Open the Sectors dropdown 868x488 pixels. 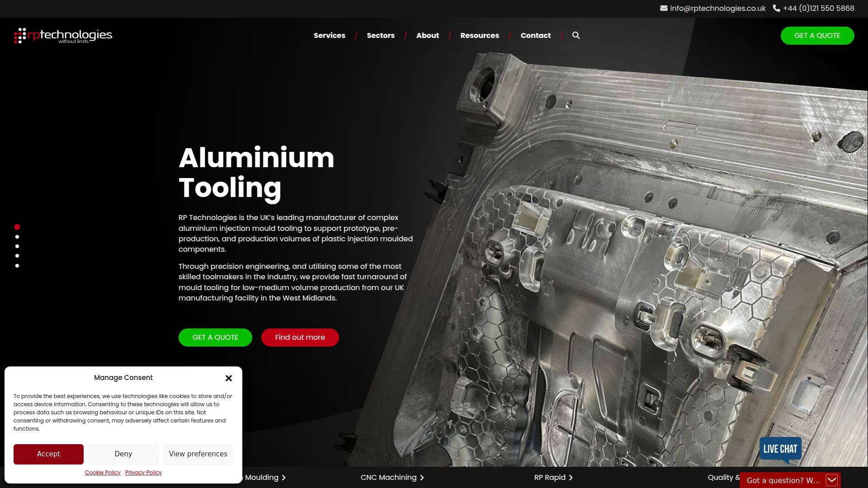381,35
